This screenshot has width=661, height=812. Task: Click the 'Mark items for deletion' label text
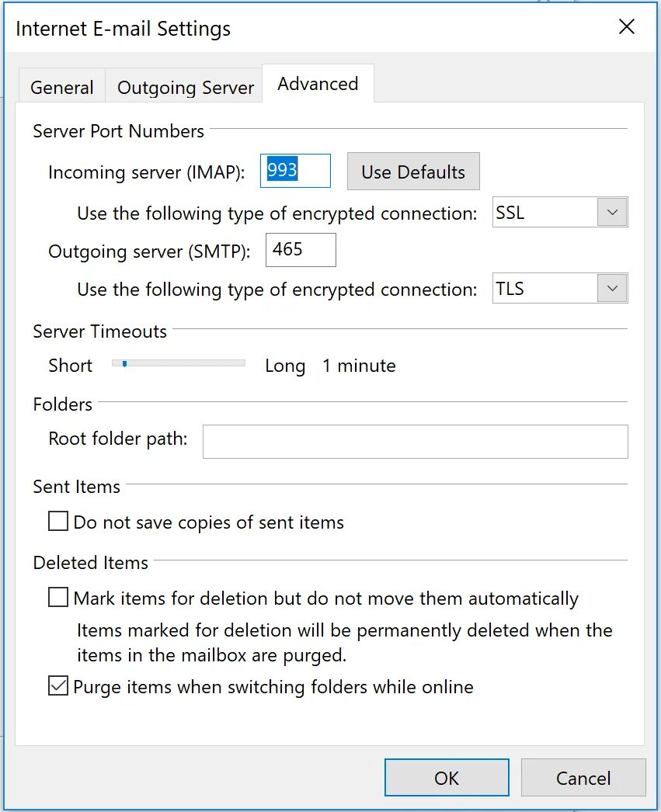pos(325,599)
